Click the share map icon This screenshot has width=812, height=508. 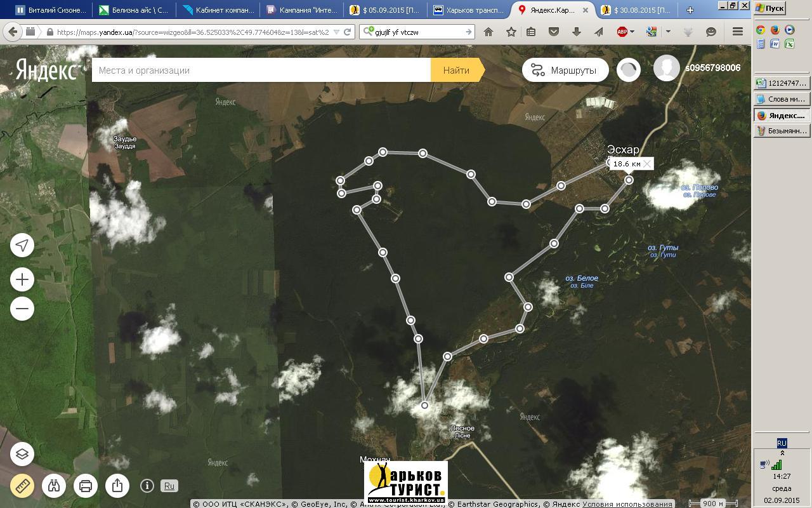[117, 486]
